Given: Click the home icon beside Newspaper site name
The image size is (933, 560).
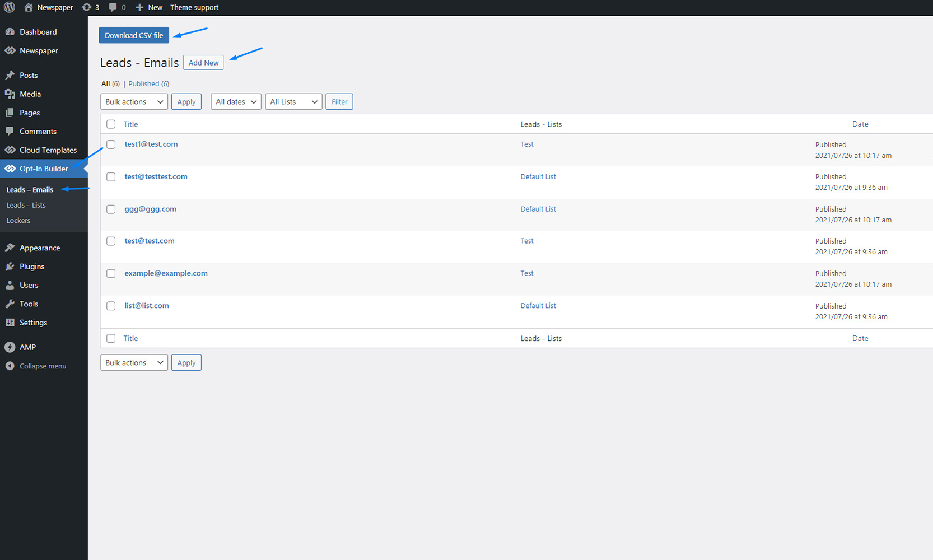Looking at the screenshot, I should [x=29, y=7].
